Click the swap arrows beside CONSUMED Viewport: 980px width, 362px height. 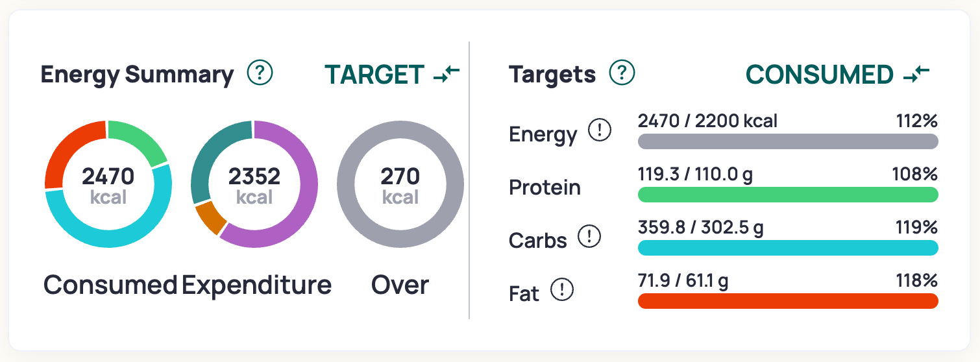[x=916, y=74]
